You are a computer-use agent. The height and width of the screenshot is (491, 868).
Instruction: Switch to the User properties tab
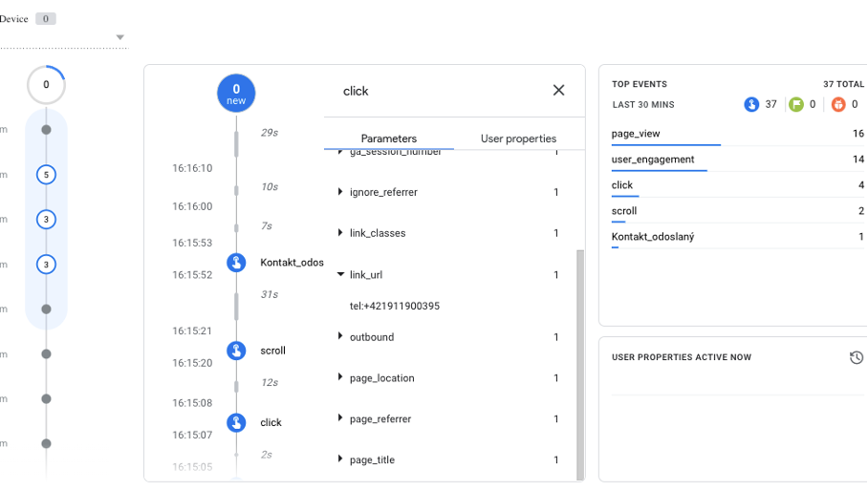point(518,139)
